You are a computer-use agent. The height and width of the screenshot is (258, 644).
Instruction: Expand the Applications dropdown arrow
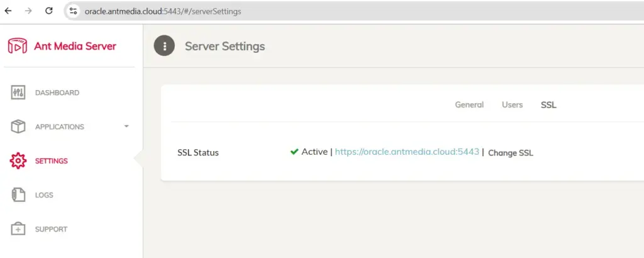(126, 126)
